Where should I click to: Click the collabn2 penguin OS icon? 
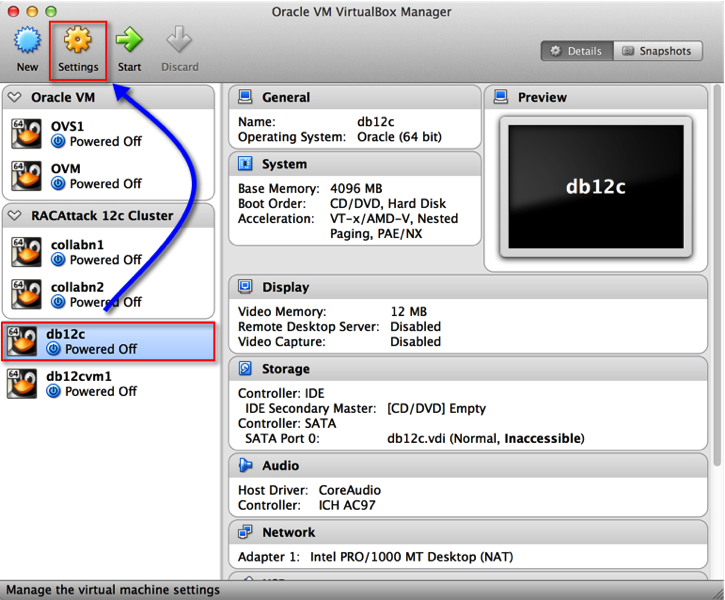(x=26, y=294)
